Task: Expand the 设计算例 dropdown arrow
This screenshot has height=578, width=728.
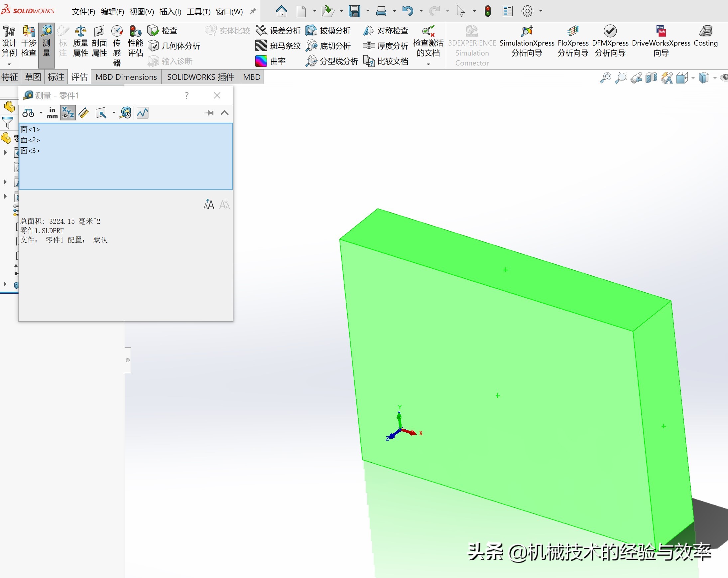Action: 9,64
